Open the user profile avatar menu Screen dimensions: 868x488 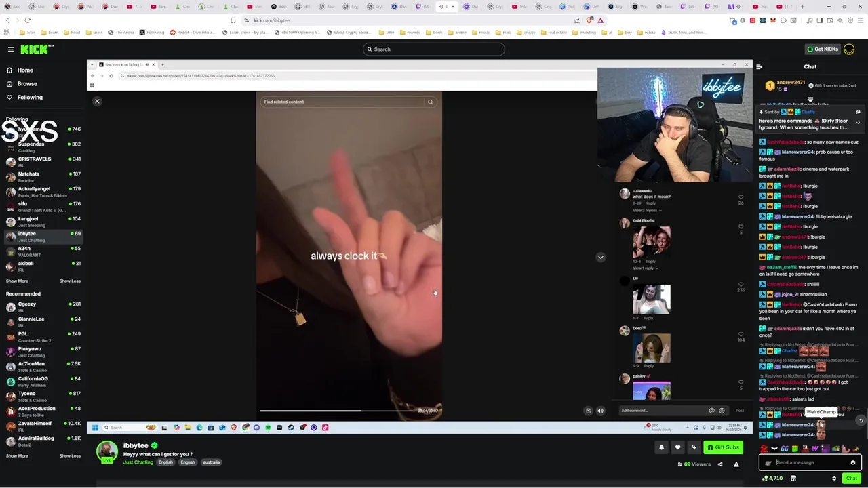click(849, 49)
